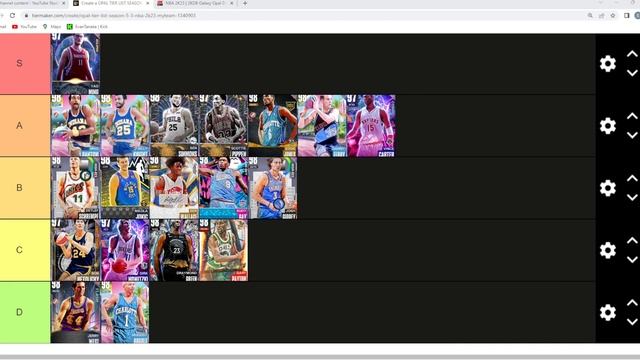
Task: Open a new browser tab
Action: [x=245, y=3]
